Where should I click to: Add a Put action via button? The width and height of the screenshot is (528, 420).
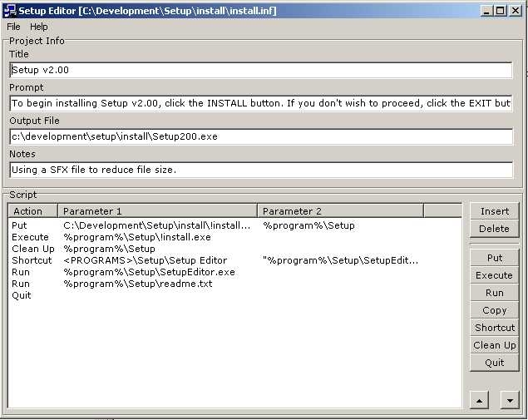tap(495, 258)
